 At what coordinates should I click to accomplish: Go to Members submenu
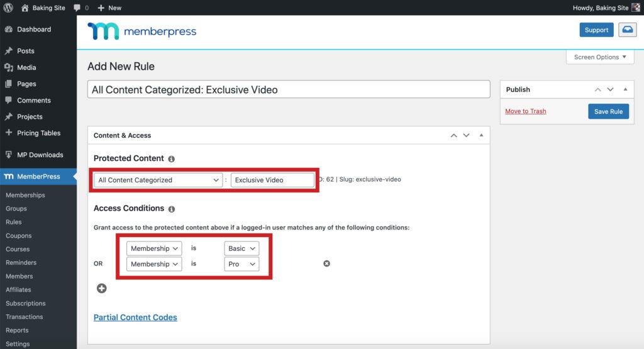click(19, 276)
